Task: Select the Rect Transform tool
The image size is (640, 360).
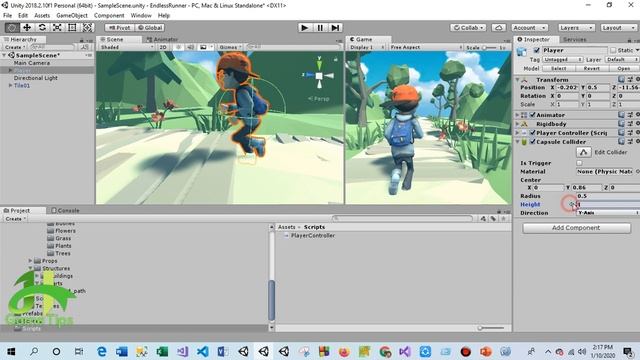Action: (72, 27)
